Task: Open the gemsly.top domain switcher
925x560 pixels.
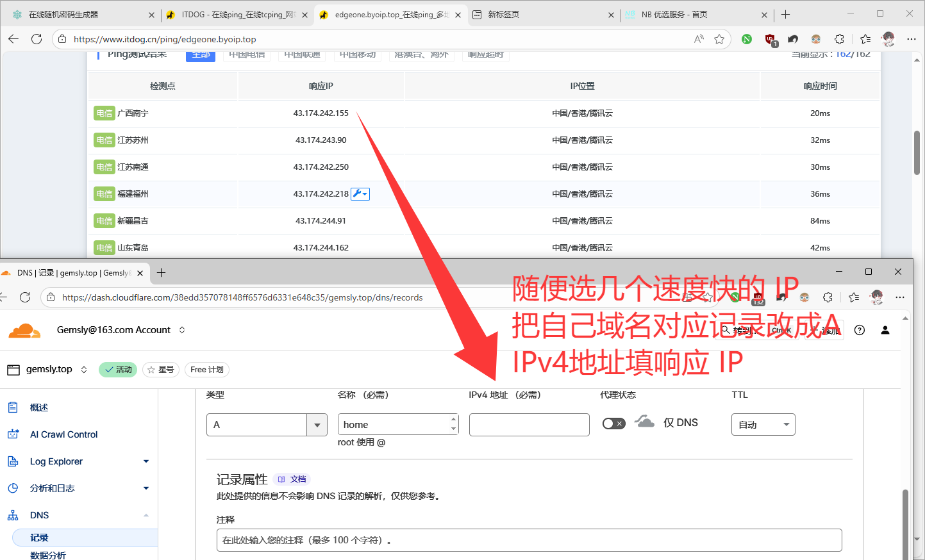Action: 83,370
